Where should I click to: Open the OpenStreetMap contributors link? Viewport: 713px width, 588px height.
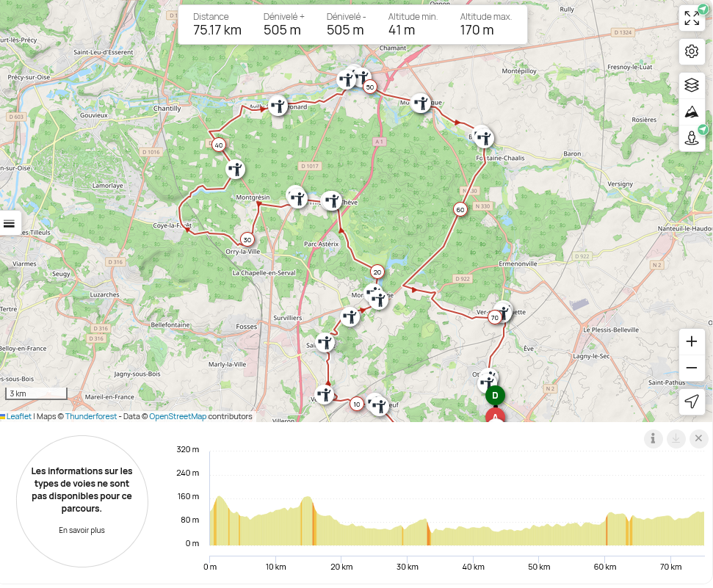click(177, 416)
